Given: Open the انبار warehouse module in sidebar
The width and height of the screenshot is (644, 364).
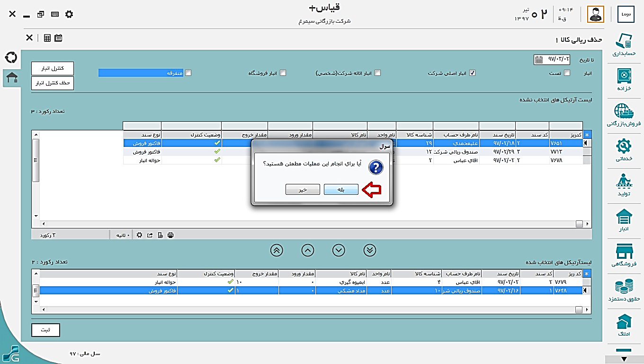Looking at the screenshot, I should click(624, 220).
